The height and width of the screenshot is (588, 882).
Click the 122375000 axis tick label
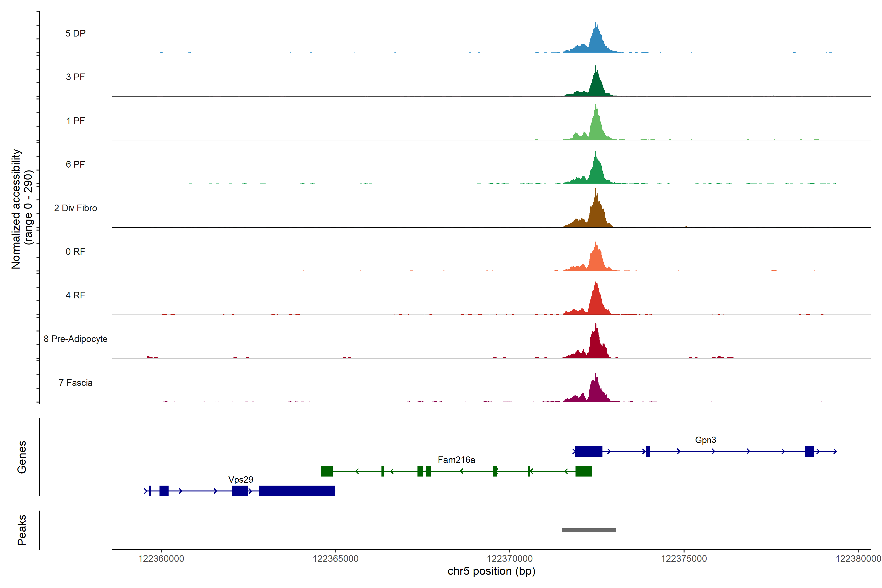684,559
